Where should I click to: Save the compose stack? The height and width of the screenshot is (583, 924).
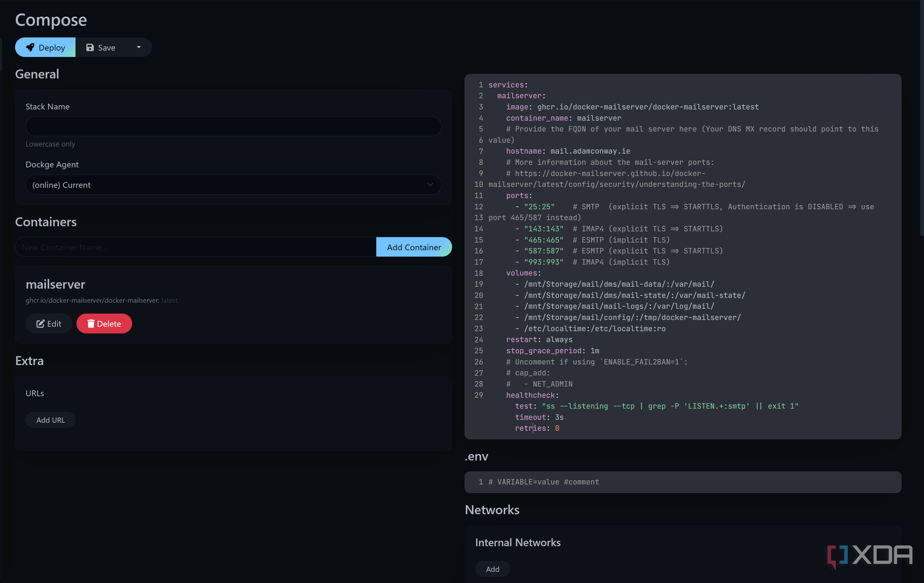click(x=101, y=47)
